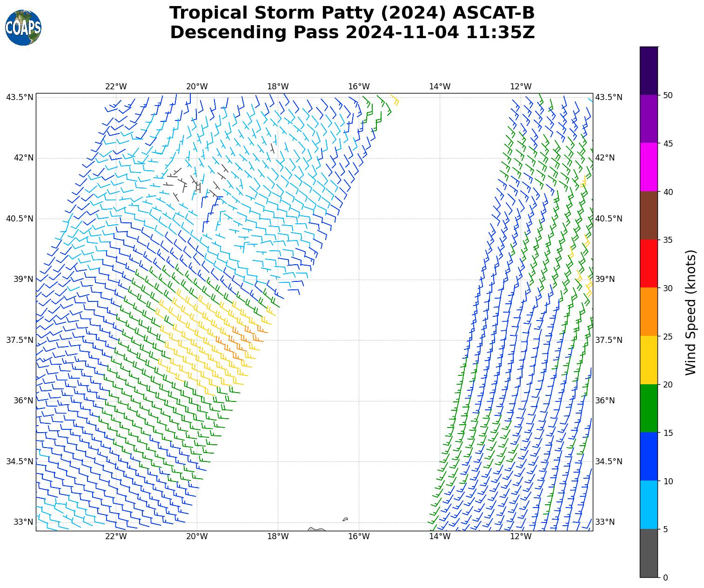Click the Madeira island outline at bottom edge
Image resolution: width=704 pixels, height=588 pixels.
317,529
